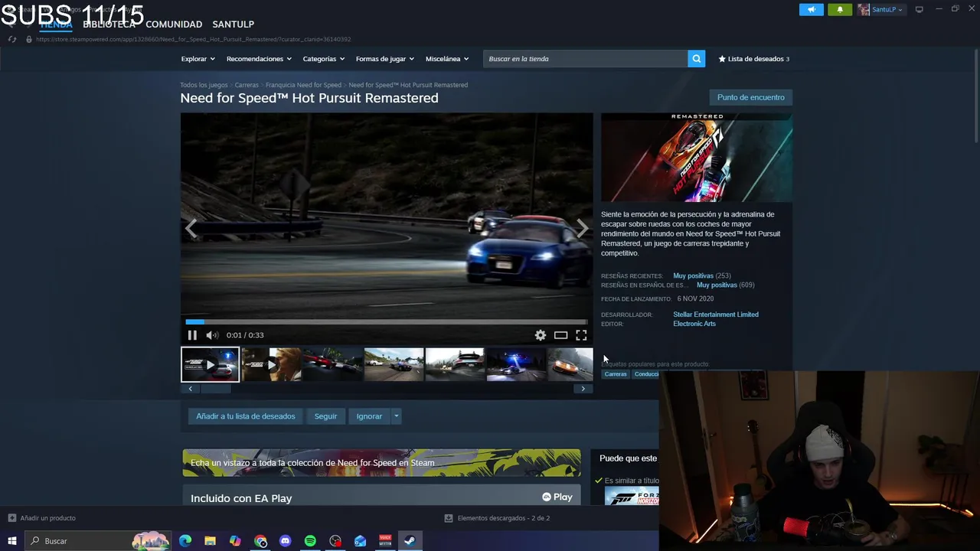The image size is (980, 551).
Task: Open Electronic Arts publisher link
Action: 694,324
